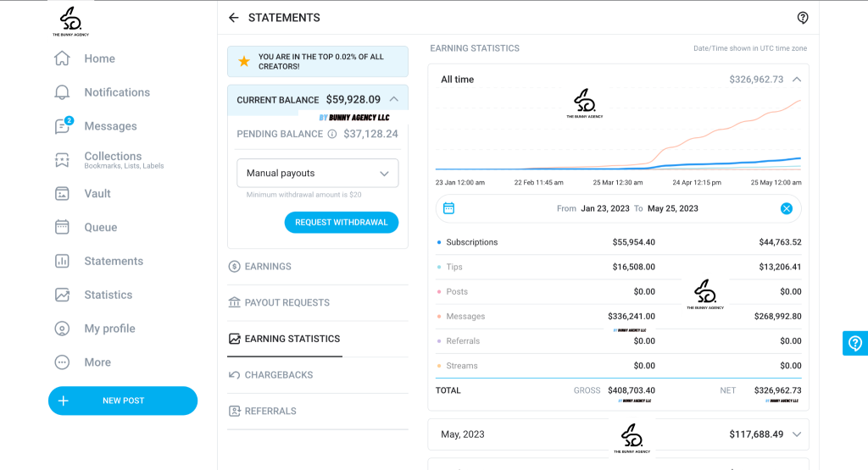868x470 pixels.
Task: Collapse the All time earnings panel
Action: click(796, 80)
